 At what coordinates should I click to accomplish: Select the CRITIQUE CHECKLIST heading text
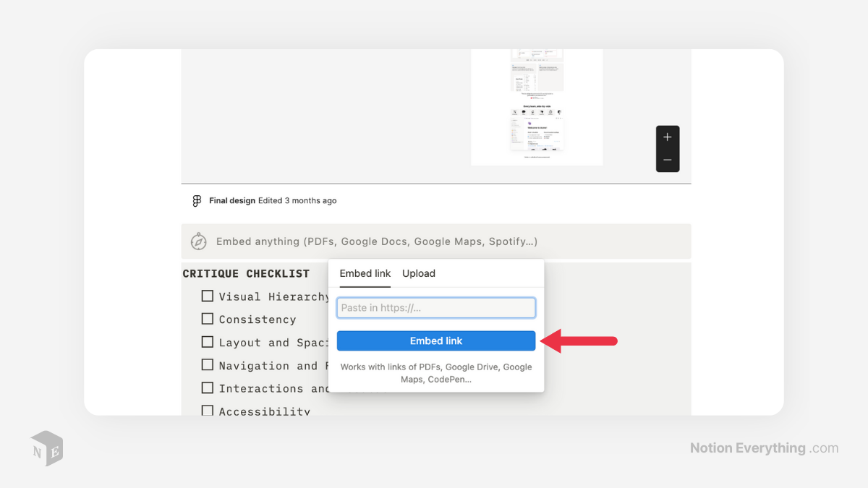coord(246,273)
